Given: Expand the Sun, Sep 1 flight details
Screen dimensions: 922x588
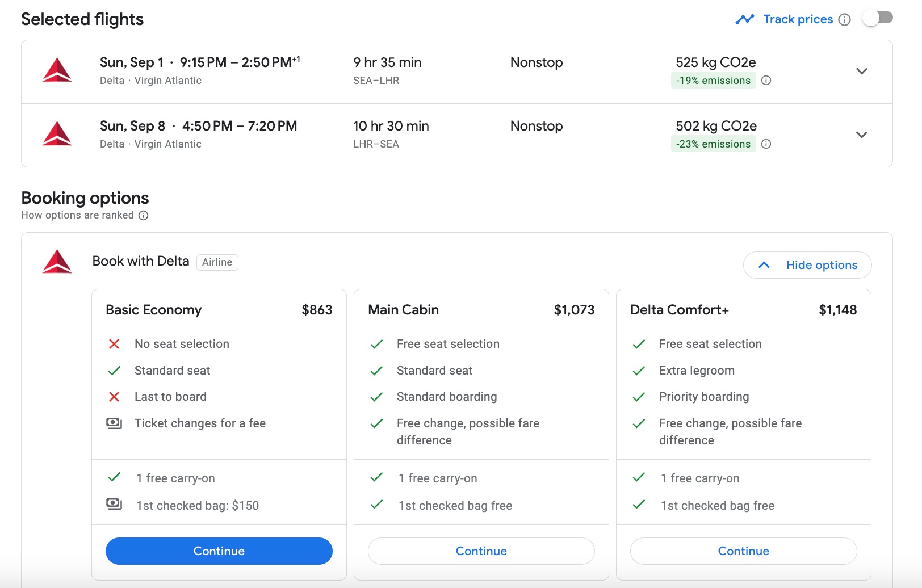Looking at the screenshot, I should [x=861, y=72].
